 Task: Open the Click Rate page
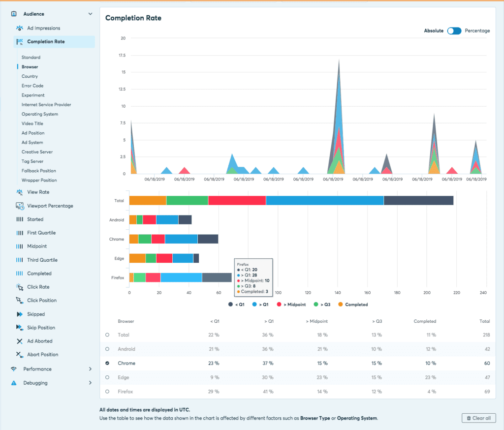click(x=38, y=287)
